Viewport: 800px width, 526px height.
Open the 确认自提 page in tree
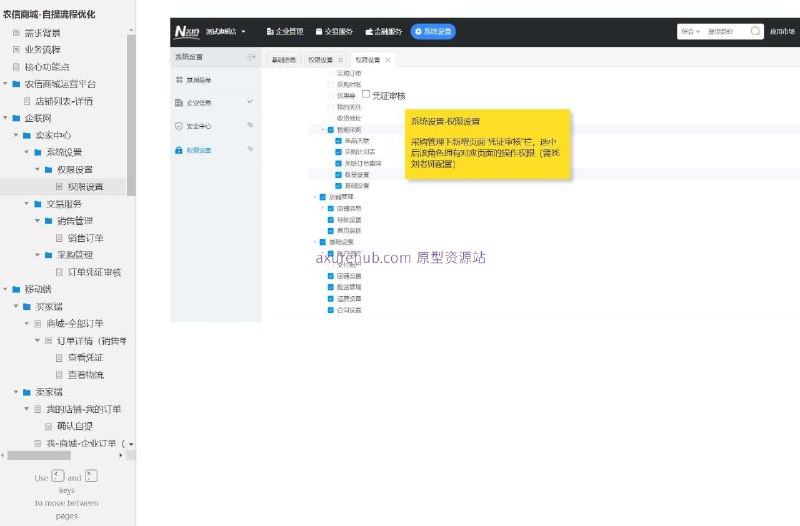point(75,426)
